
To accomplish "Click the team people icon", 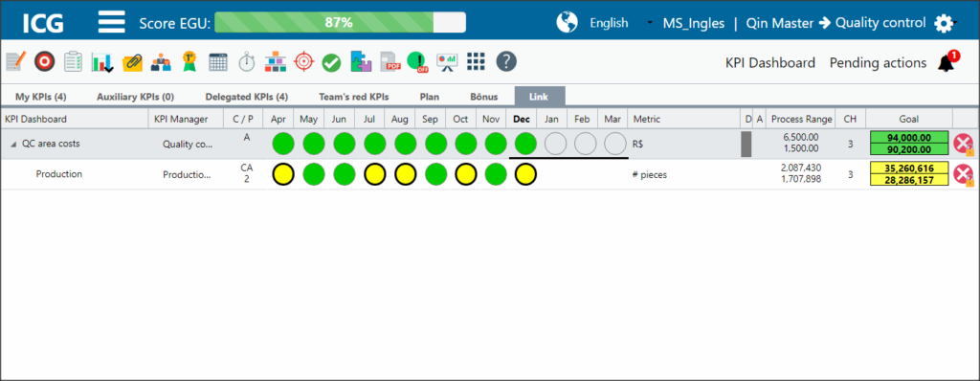I will coord(161,62).
